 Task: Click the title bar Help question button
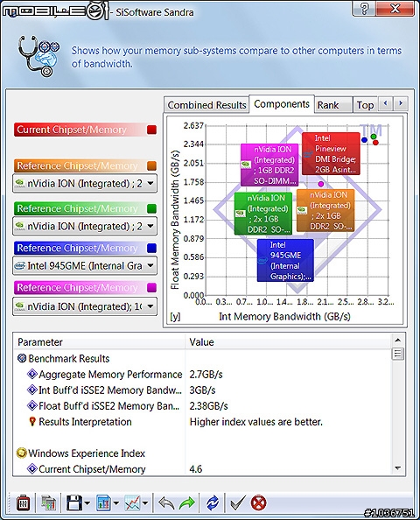(x=364, y=9)
